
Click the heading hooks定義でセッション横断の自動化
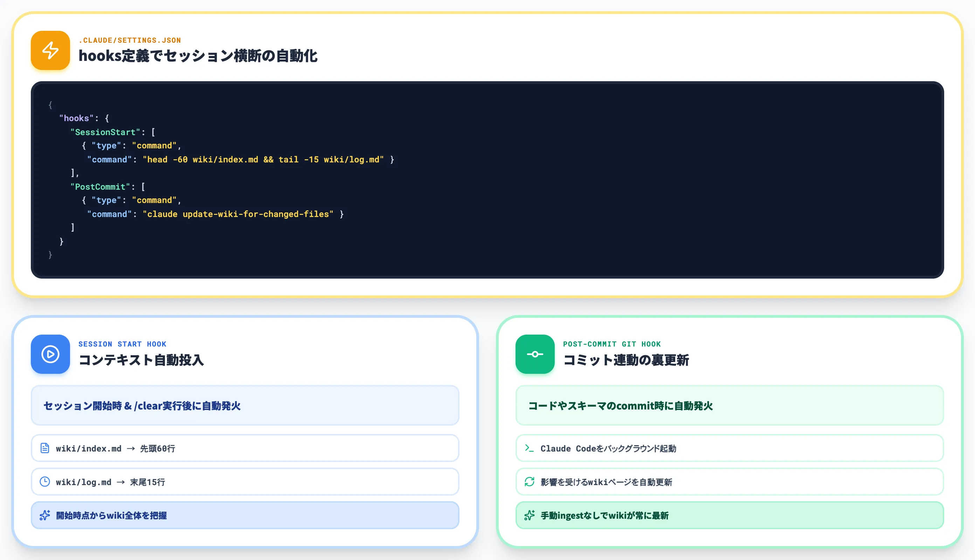pyautogui.click(x=198, y=56)
